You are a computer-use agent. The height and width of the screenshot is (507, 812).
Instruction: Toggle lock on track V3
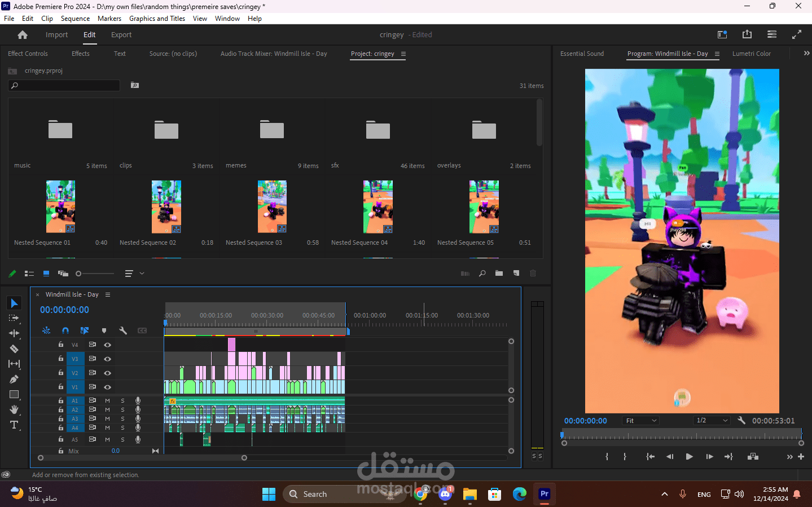pyautogui.click(x=60, y=359)
